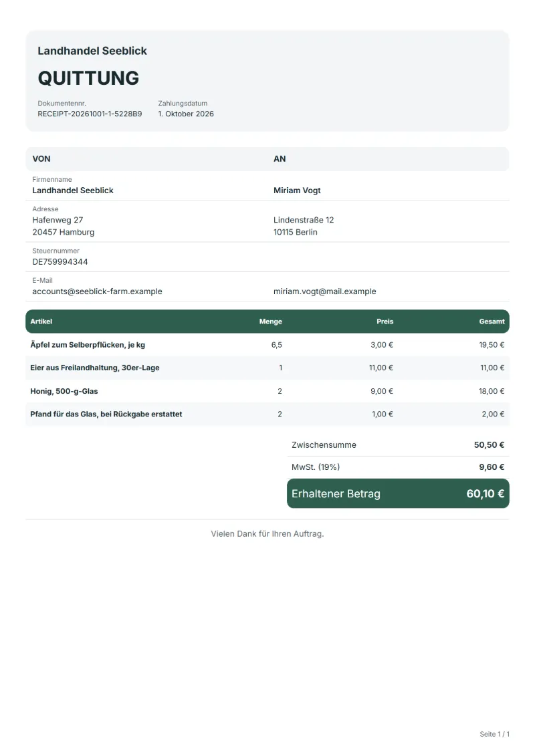Click the Zwischensumme amount 50,50 €
The width and height of the screenshot is (535, 756).
click(x=489, y=445)
